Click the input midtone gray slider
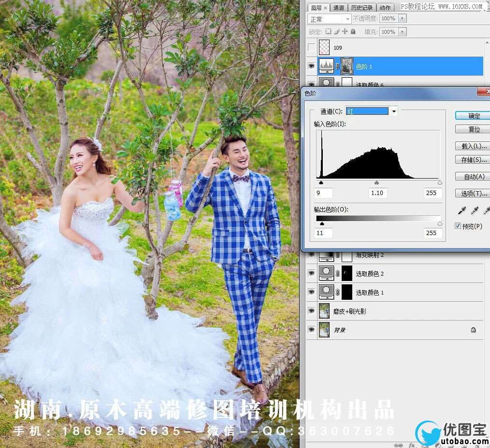Screen dimensions: 490x448 coord(376,182)
